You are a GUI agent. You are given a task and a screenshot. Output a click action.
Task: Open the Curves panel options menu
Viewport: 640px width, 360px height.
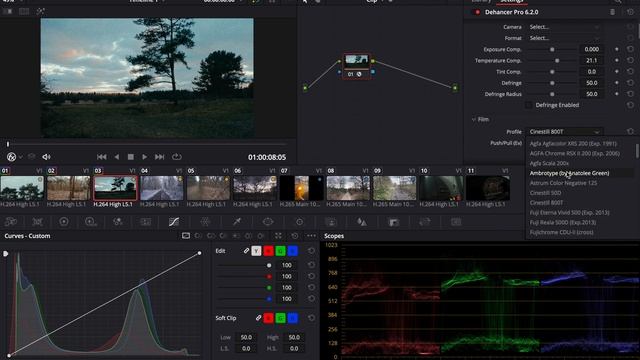click(x=311, y=236)
